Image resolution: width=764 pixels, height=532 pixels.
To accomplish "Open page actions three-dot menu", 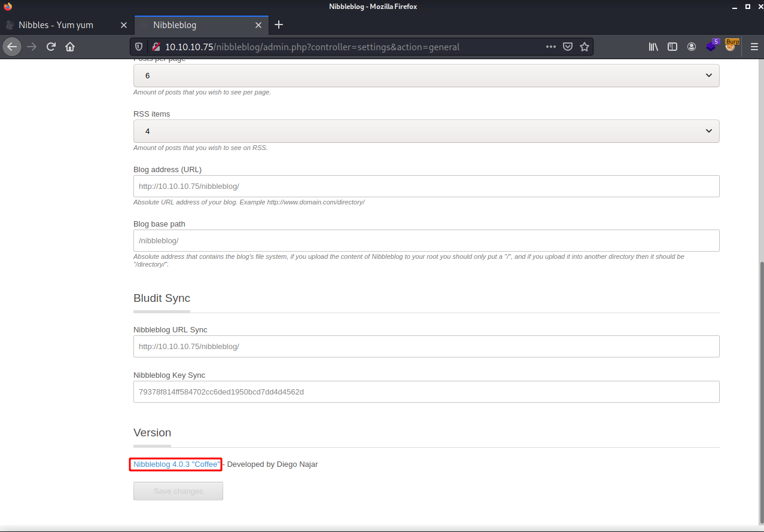I will coord(551,47).
